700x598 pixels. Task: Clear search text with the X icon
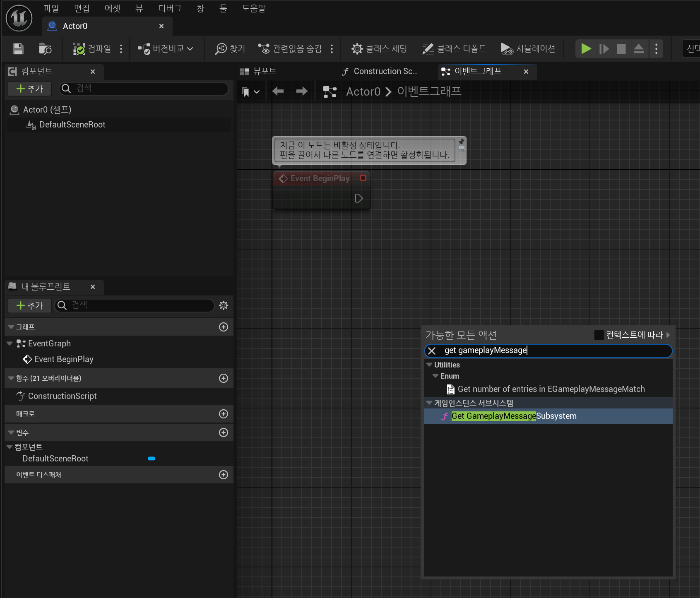[432, 351]
